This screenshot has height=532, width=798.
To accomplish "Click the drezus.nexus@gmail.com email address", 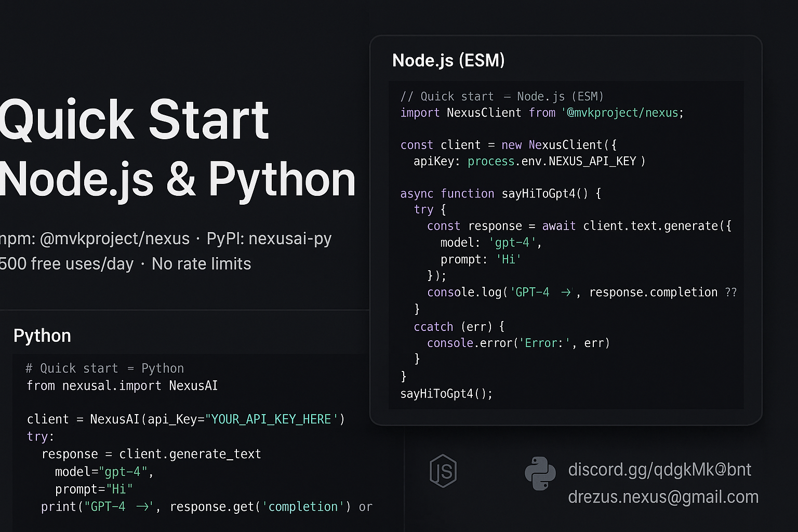I will [663, 497].
